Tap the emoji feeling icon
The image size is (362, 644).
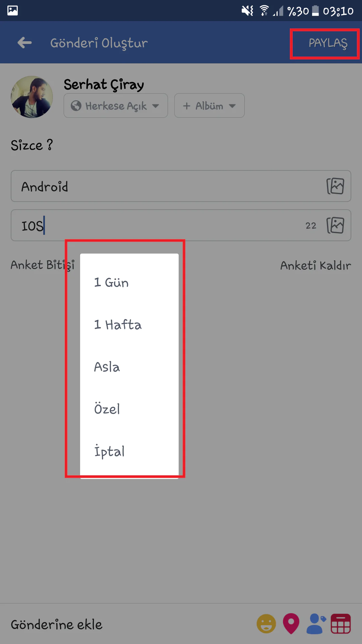point(266,624)
